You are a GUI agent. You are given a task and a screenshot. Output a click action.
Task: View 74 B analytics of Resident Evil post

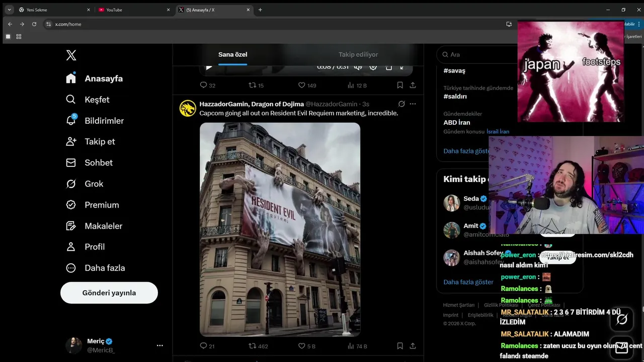(x=357, y=346)
